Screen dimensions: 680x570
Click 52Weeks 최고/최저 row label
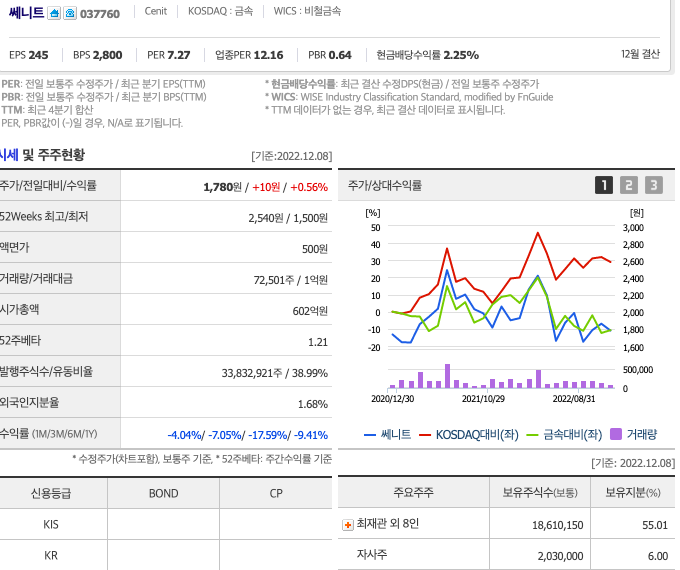click(44, 216)
